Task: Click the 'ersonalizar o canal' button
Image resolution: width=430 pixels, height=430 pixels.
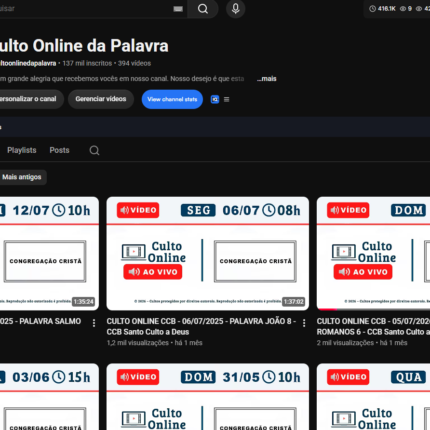Action: coord(32,99)
